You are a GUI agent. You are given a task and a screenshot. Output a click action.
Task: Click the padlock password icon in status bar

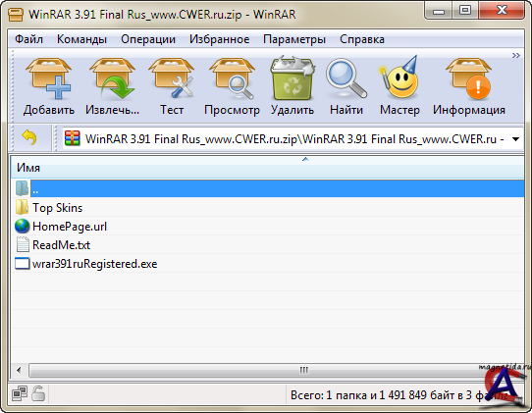38,393
